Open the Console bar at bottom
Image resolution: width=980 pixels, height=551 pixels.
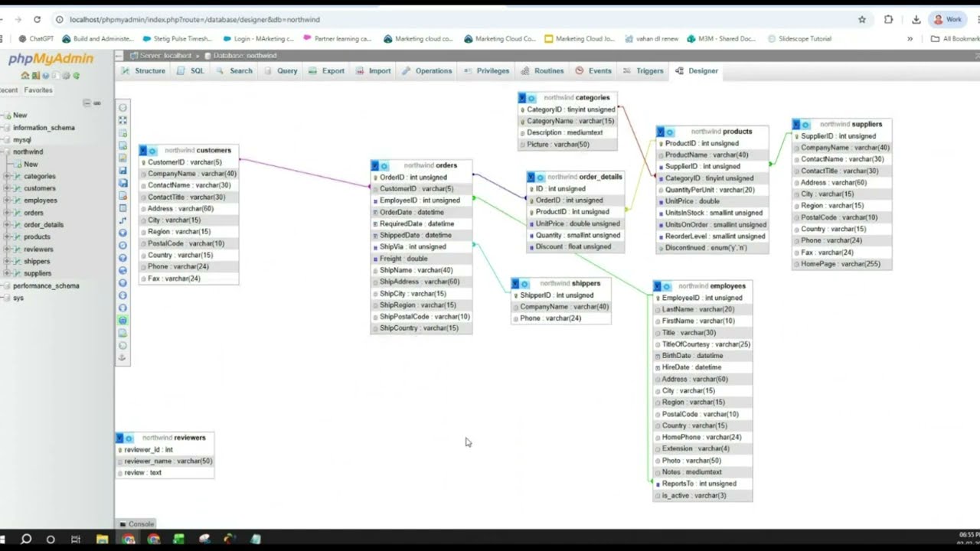[x=137, y=524]
